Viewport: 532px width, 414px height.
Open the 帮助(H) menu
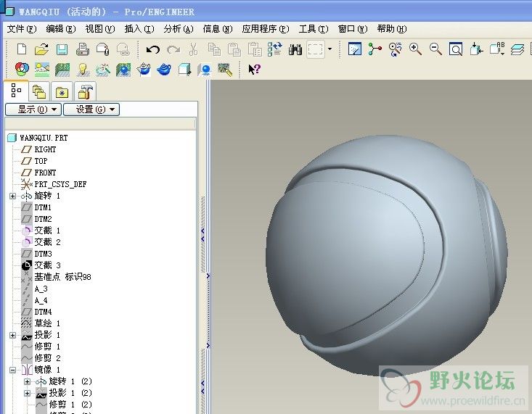[x=392, y=29]
